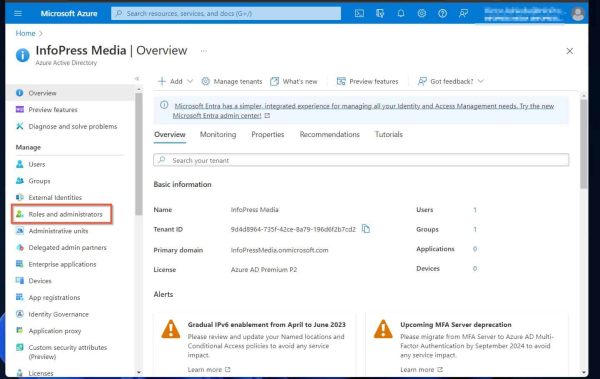Switch to the Overview tab

pos(170,135)
